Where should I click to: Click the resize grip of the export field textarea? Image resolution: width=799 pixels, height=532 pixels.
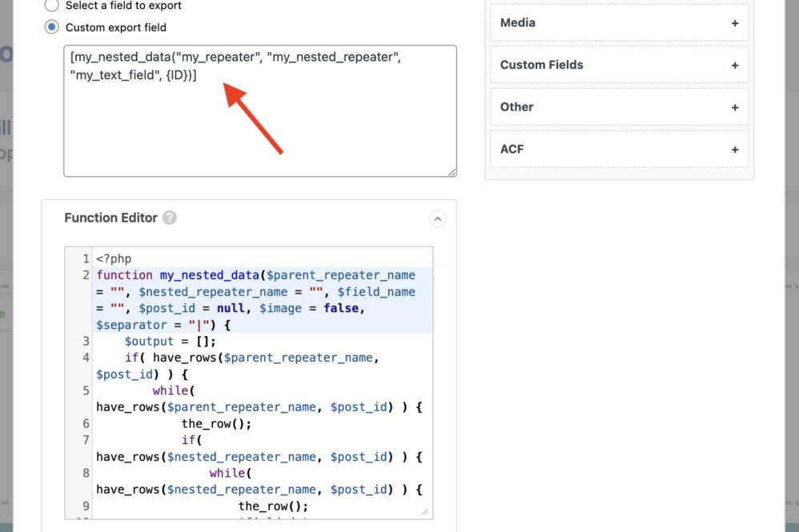tap(452, 171)
